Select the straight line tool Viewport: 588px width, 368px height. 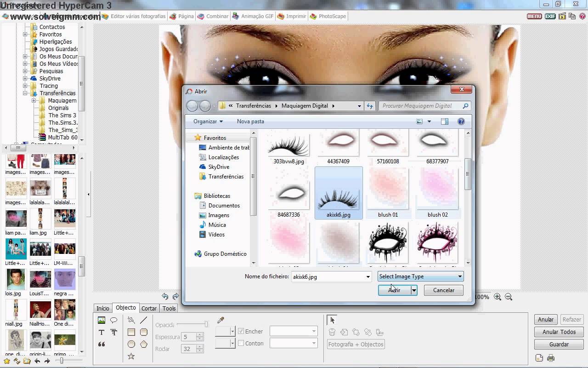pos(144,320)
